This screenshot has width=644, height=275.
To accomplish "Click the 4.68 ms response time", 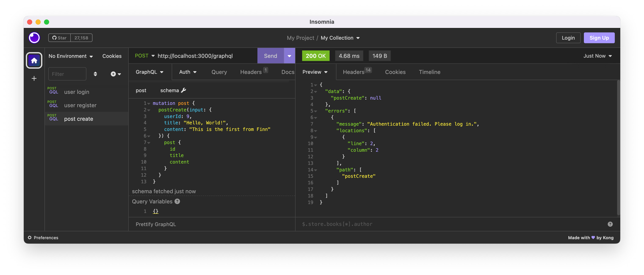I will [349, 56].
